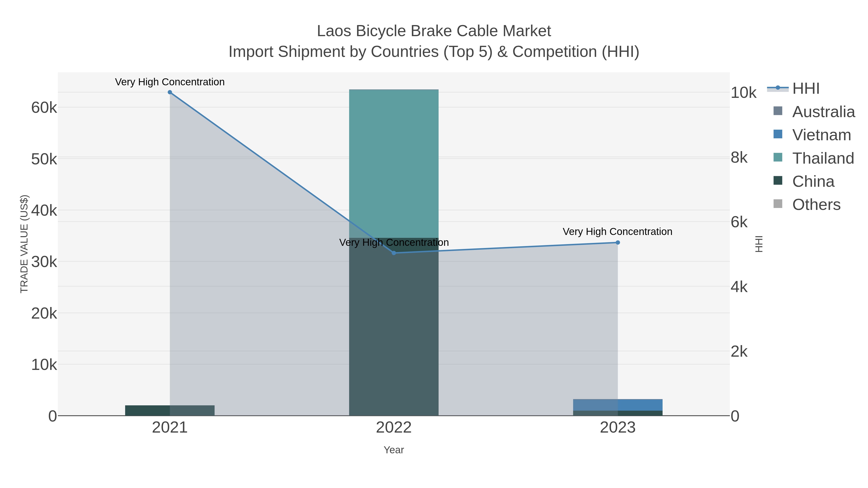The height and width of the screenshot is (488, 868).
Task: Select the 2021 HHI data point
Action: tap(170, 92)
